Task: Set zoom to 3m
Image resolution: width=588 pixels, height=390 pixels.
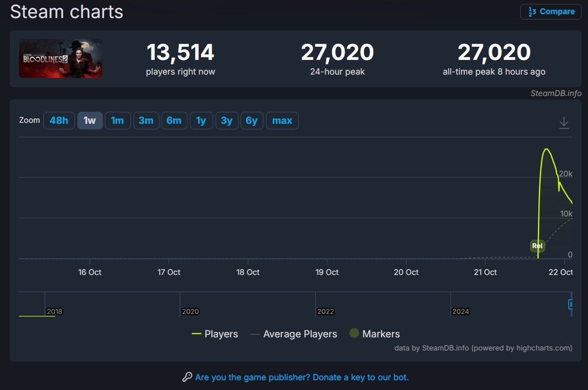Action: pos(146,121)
